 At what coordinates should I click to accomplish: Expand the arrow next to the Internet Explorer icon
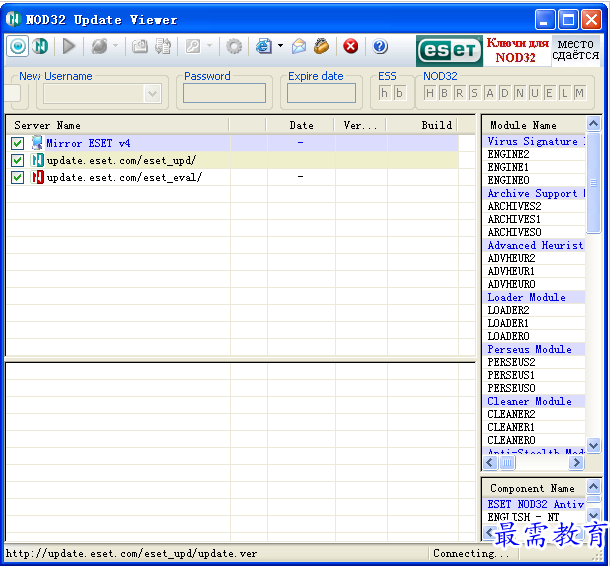[x=280, y=46]
